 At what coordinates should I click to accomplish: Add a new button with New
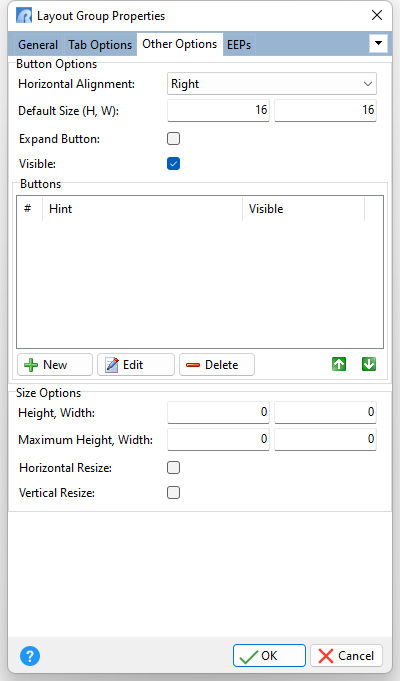(x=55, y=364)
